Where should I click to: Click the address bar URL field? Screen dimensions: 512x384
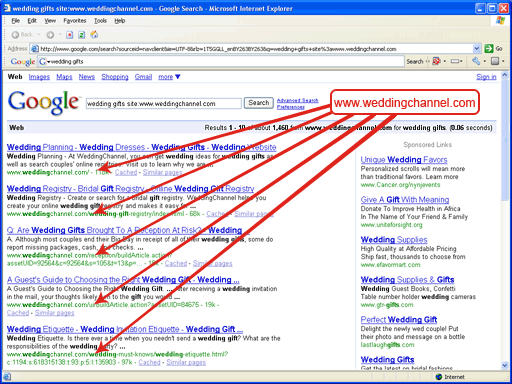[256, 49]
